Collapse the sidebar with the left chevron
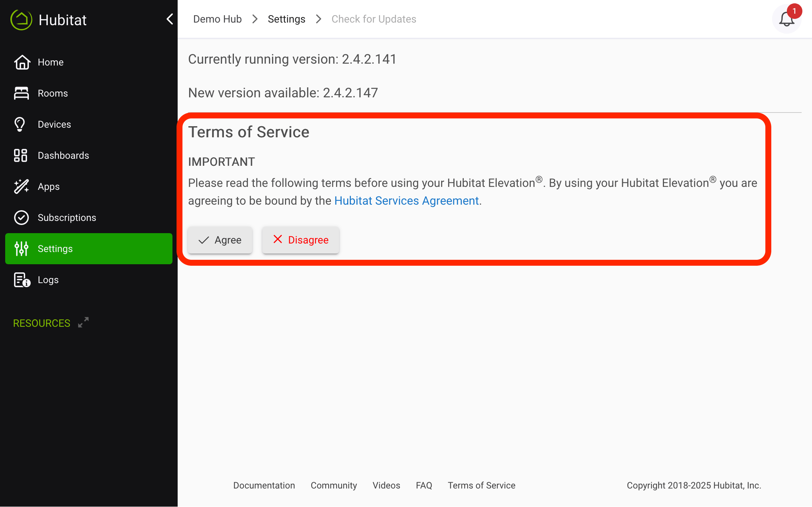Viewport: 812px width, 507px height. [x=170, y=19]
